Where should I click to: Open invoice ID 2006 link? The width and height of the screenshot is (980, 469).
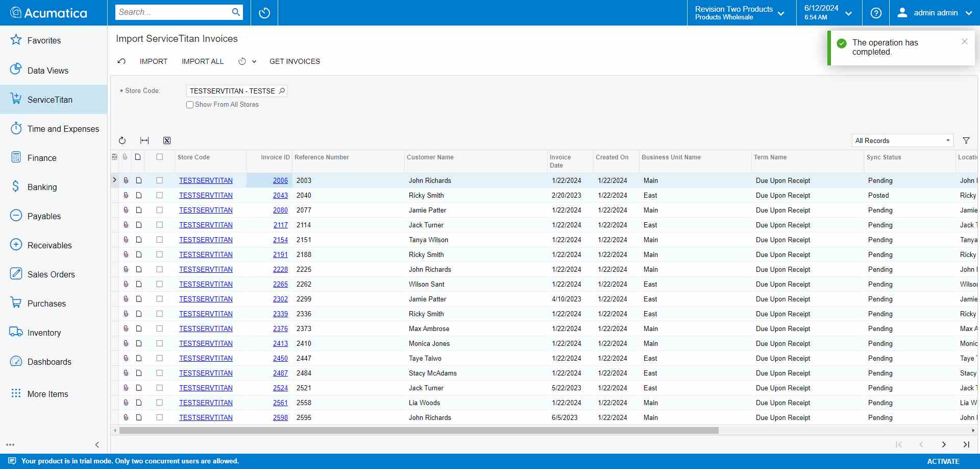click(280, 180)
